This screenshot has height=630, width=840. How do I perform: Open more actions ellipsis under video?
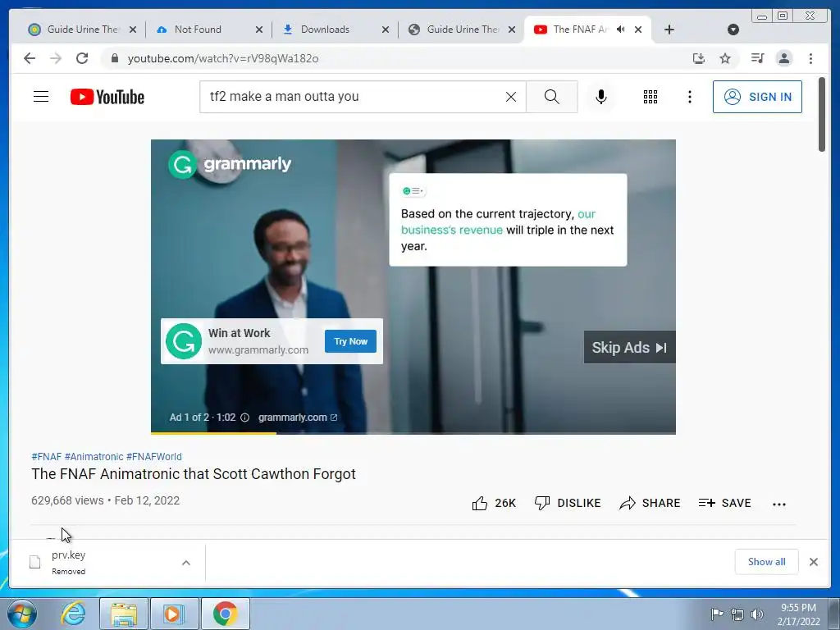pyautogui.click(x=779, y=504)
